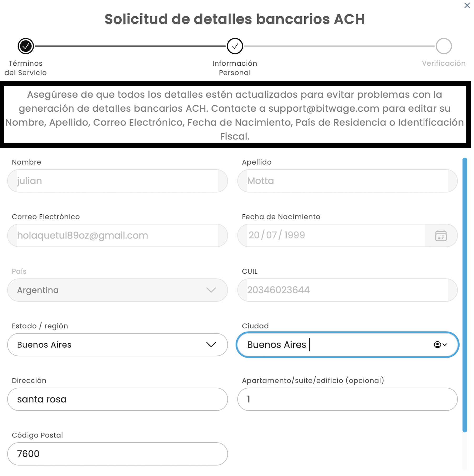Click the Dirección field with santa rosa
The height and width of the screenshot is (476, 474).
pyautogui.click(x=117, y=399)
